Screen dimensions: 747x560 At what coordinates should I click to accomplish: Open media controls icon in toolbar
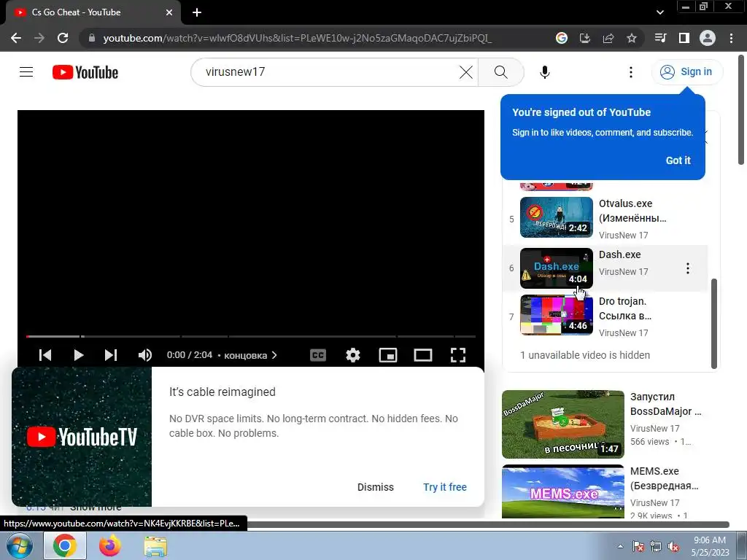tap(661, 38)
